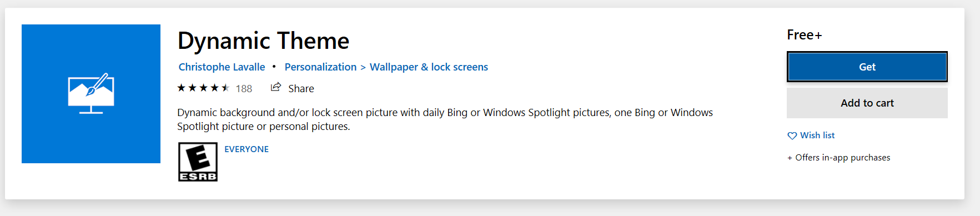
Task: Open Wallpaper & lock screens subcategory
Action: [429, 67]
